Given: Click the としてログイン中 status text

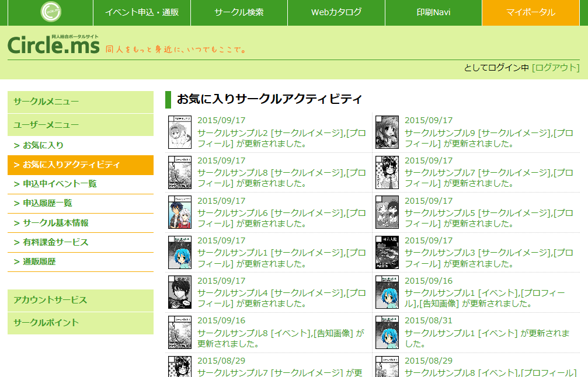Looking at the screenshot, I should tap(496, 68).
